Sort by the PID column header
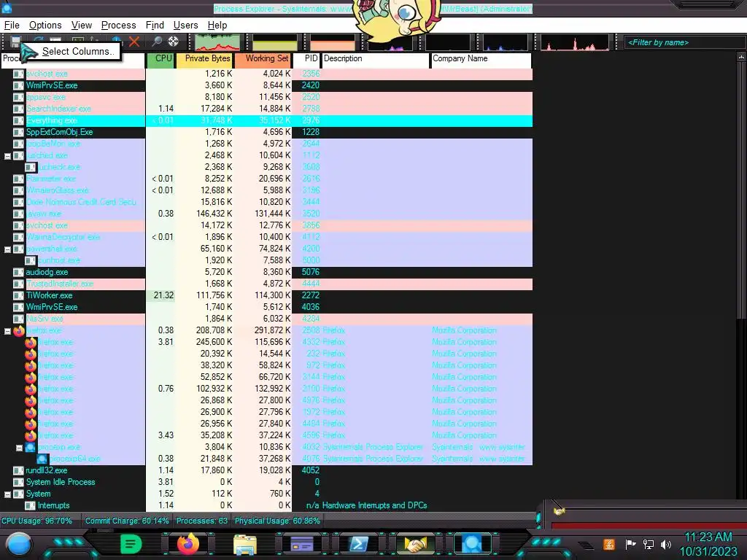747x560 pixels. pyautogui.click(x=306, y=59)
